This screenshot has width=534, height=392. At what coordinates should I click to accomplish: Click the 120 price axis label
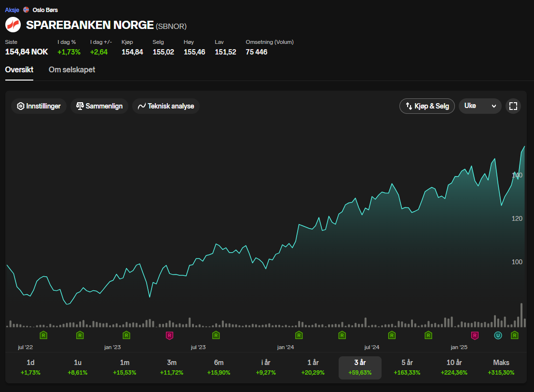click(x=517, y=218)
